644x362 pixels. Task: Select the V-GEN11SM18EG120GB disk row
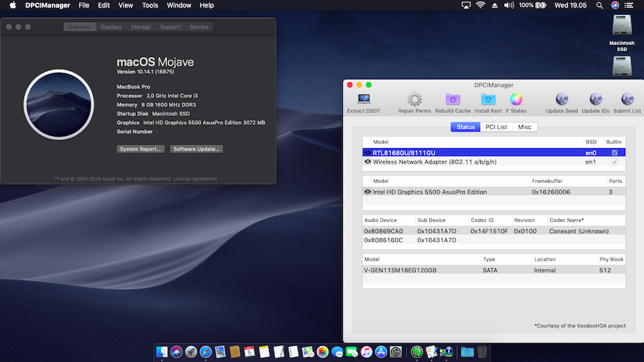coord(494,270)
